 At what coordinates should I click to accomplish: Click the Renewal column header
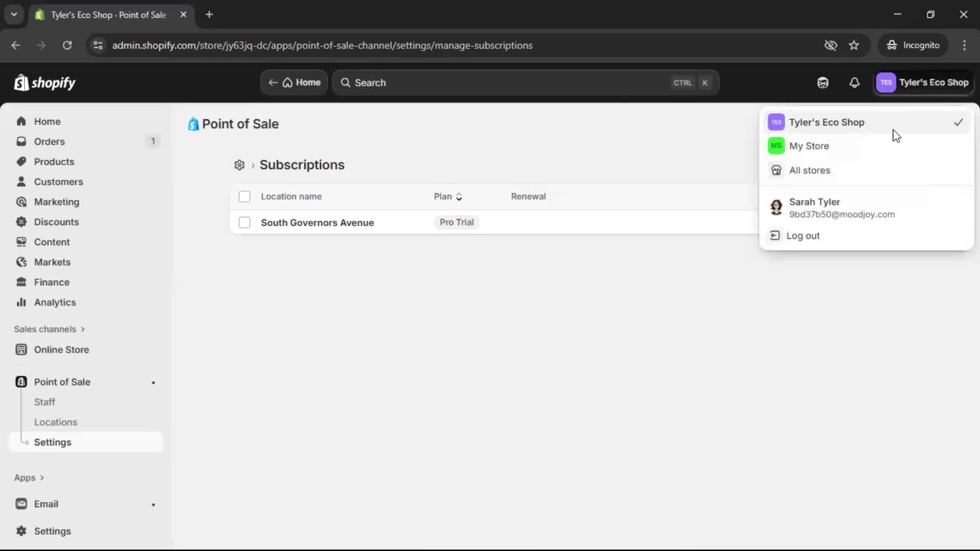pyautogui.click(x=528, y=196)
